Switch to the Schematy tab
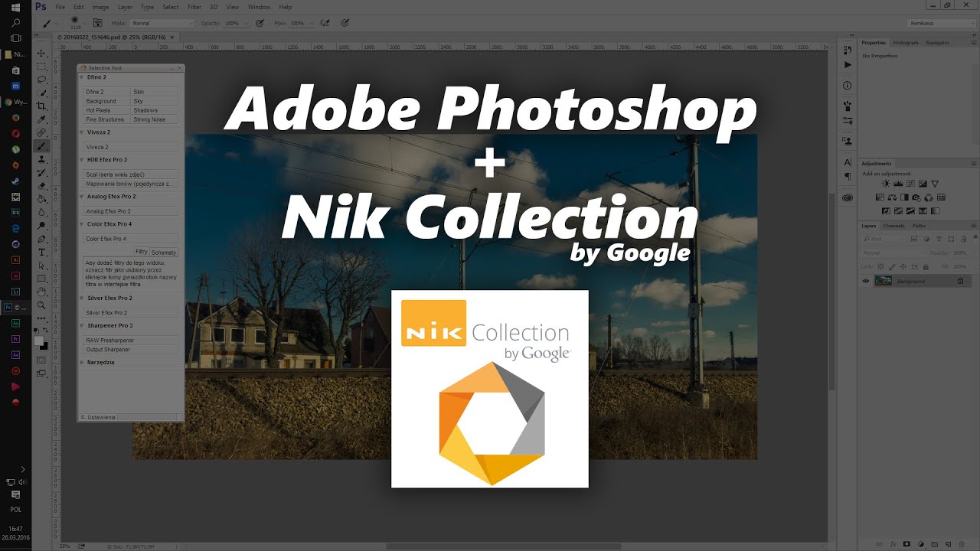This screenshot has height=551, width=980. (x=164, y=252)
